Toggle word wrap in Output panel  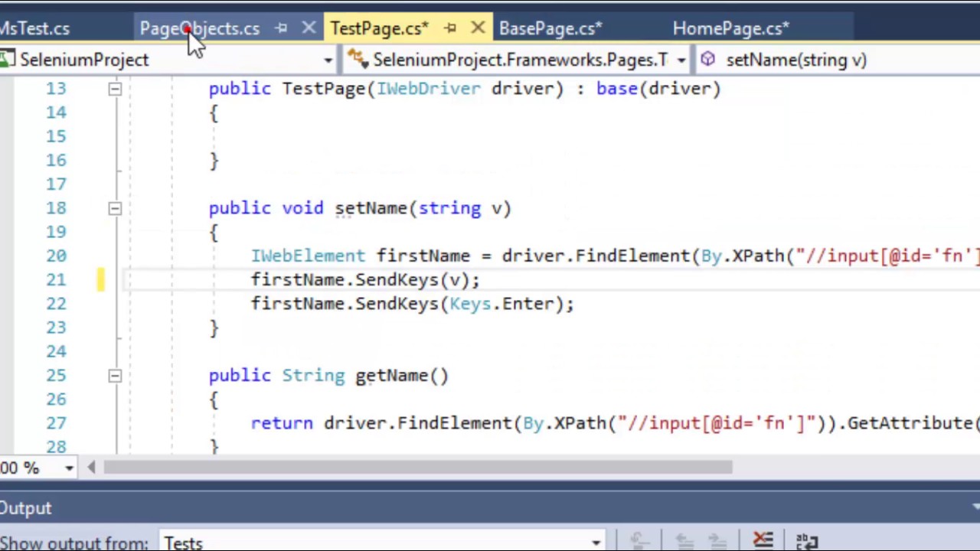click(x=806, y=542)
